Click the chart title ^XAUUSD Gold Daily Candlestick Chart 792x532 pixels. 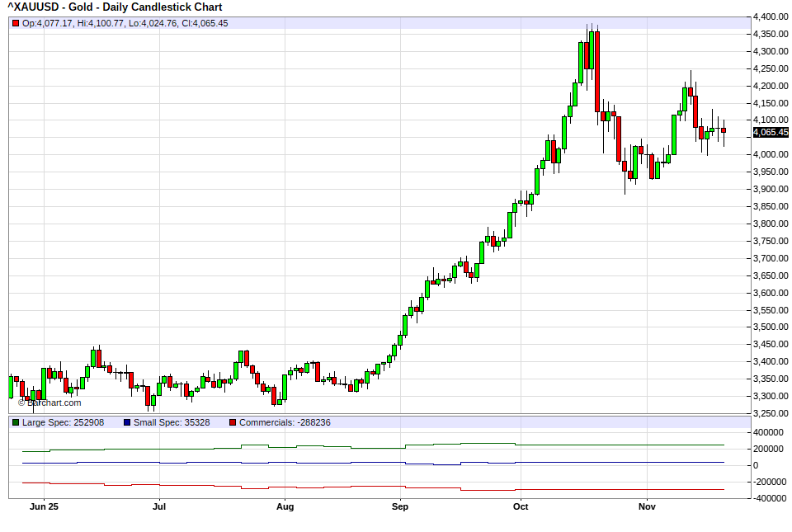[x=115, y=7]
